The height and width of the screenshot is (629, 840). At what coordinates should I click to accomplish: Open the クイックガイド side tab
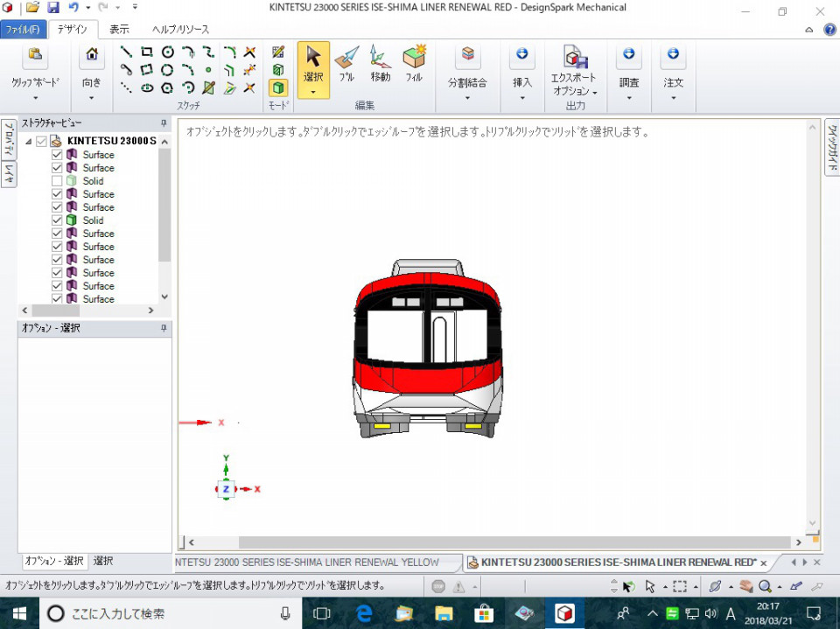click(x=832, y=147)
